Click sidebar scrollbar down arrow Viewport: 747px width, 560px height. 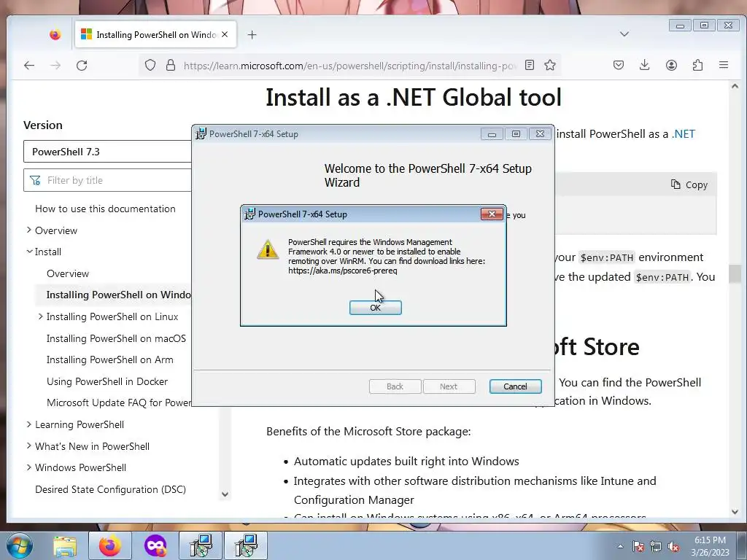tap(225, 494)
